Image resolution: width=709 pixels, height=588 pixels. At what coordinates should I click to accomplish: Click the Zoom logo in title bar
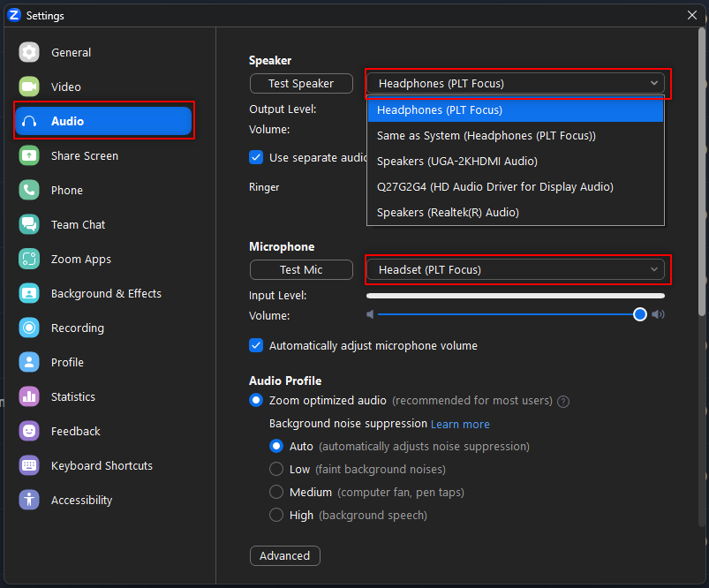[x=14, y=15]
